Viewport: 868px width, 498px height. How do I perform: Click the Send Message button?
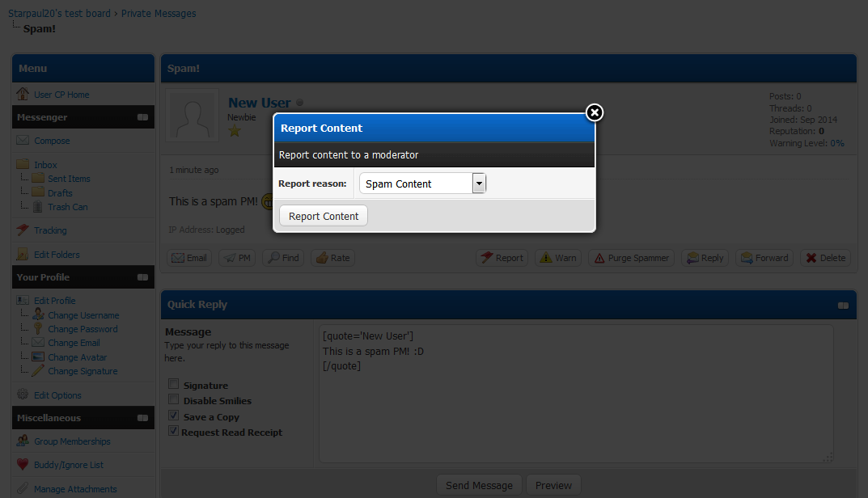tap(480, 485)
